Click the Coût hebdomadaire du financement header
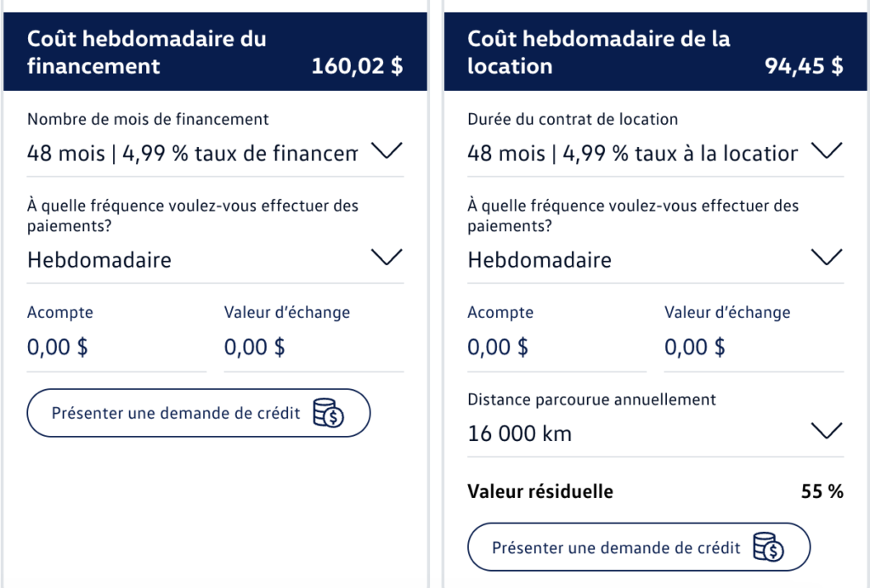The height and width of the screenshot is (588, 870). click(215, 52)
